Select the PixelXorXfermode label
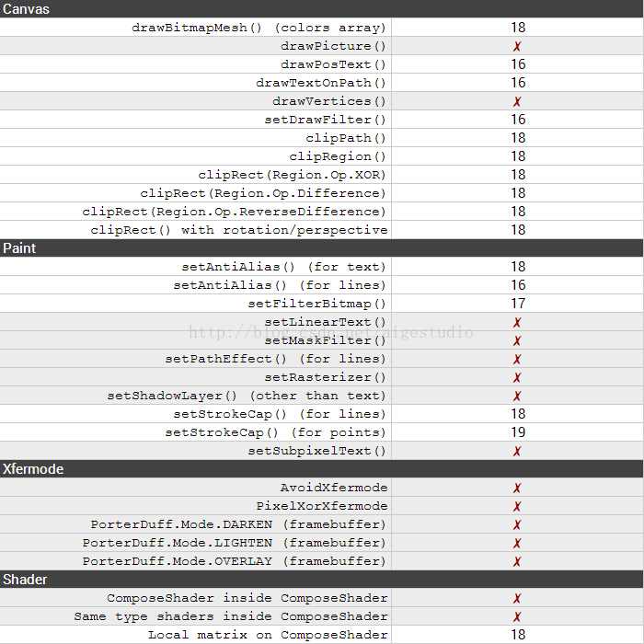The width and height of the screenshot is (644, 644). (x=322, y=506)
